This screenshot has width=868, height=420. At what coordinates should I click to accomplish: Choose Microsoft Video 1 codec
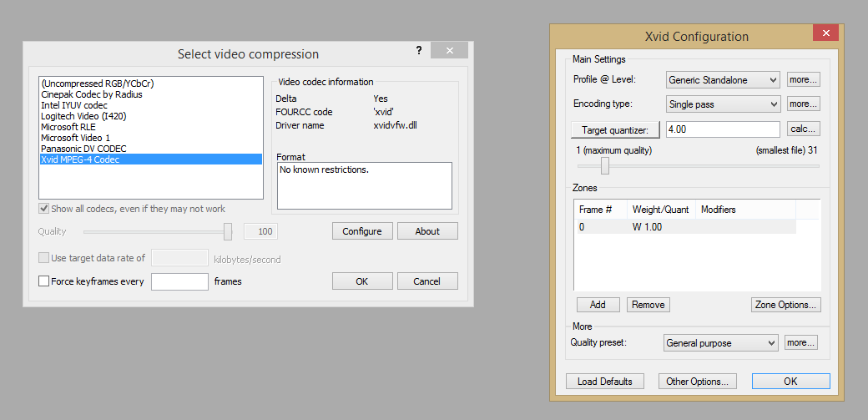(x=76, y=137)
